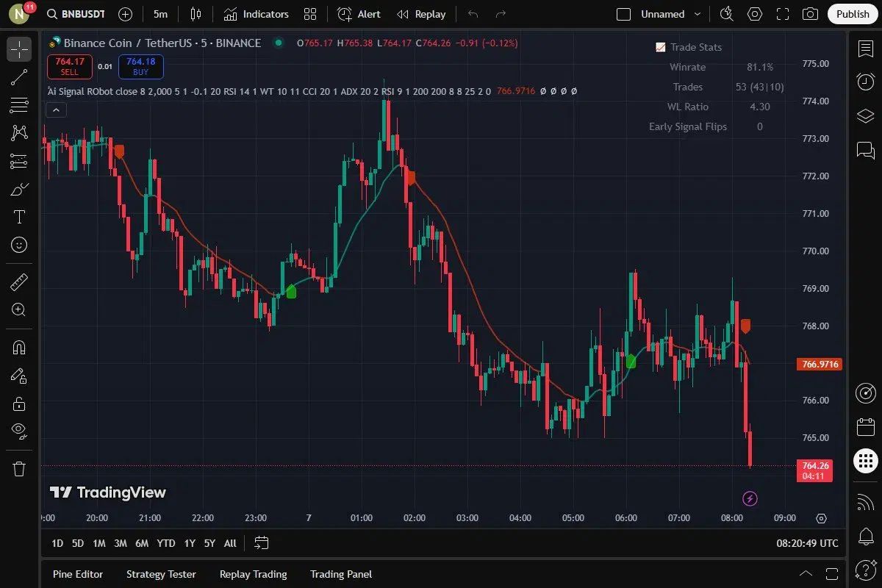882x588 pixels.
Task: Create an Alert from the top bar
Action: pyautogui.click(x=359, y=14)
